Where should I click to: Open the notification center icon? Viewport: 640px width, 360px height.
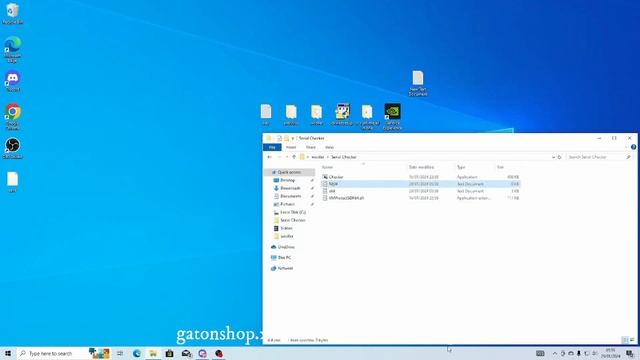(631, 353)
